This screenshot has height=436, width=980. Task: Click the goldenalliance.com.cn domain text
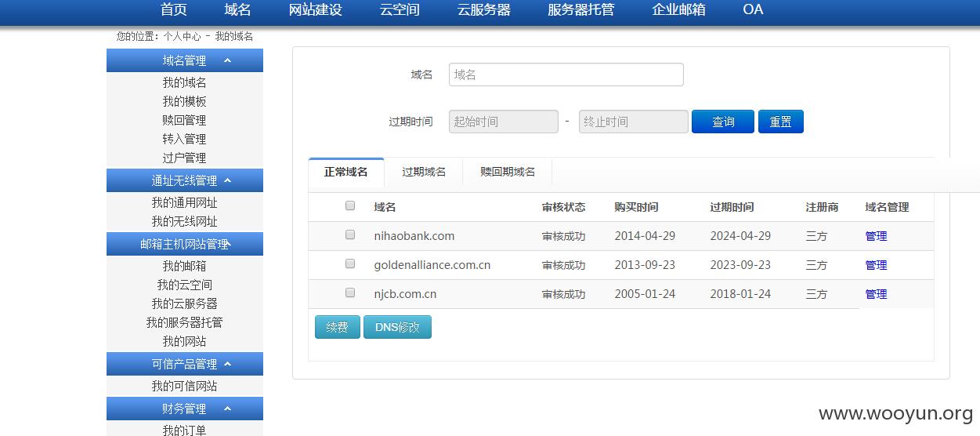(432, 265)
